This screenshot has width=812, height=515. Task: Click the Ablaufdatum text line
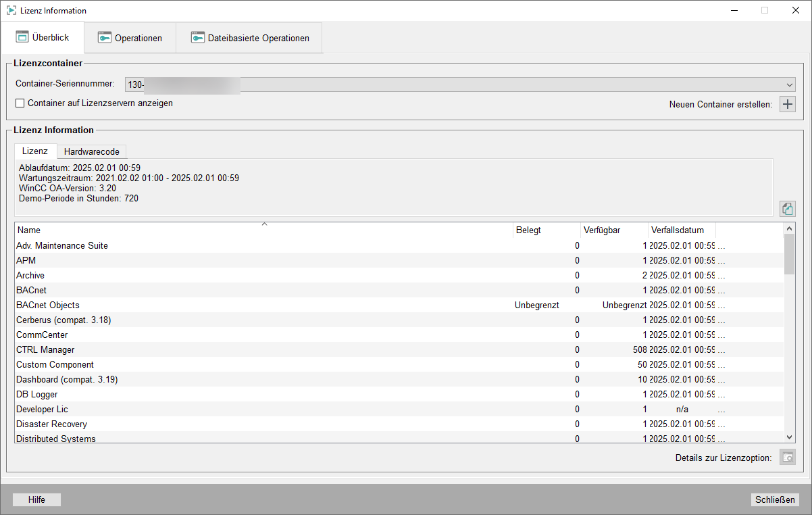click(x=80, y=168)
